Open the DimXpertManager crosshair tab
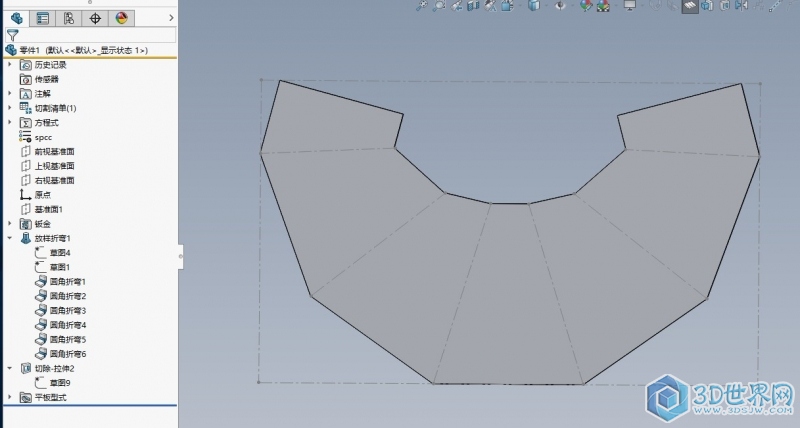This screenshot has width=800, height=428. (95, 18)
